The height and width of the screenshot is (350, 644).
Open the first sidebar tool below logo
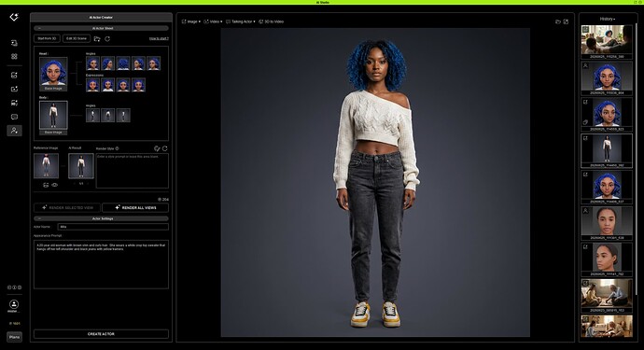[14, 43]
